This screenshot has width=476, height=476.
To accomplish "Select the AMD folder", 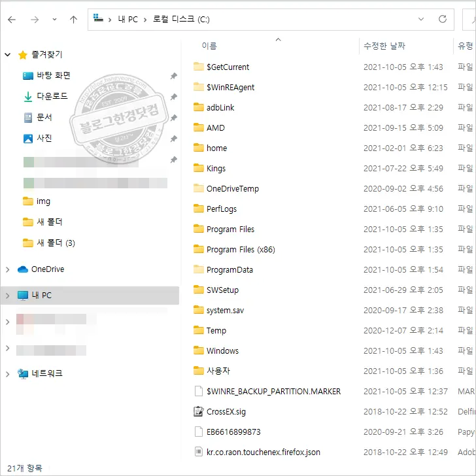I will (x=209, y=127).
